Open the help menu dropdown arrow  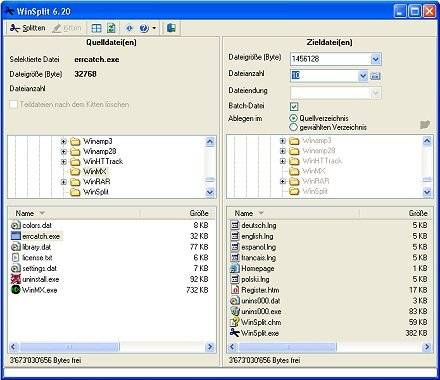pos(154,28)
